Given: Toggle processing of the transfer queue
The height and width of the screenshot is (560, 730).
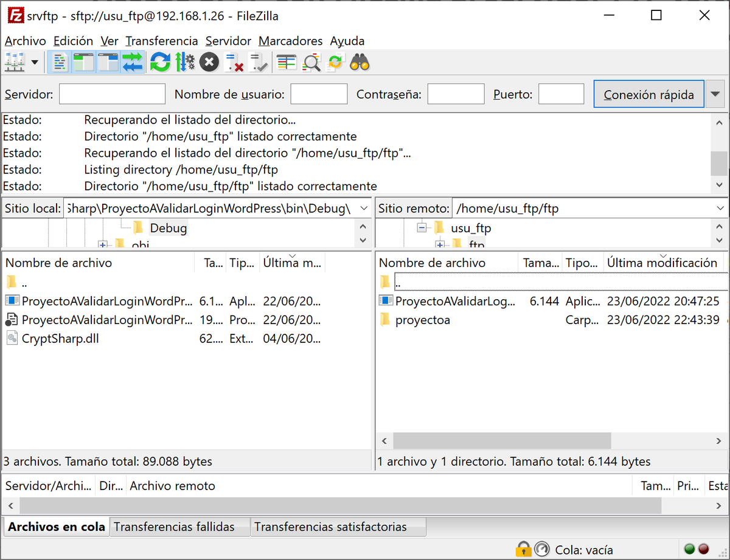Looking at the screenshot, I should [x=184, y=62].
